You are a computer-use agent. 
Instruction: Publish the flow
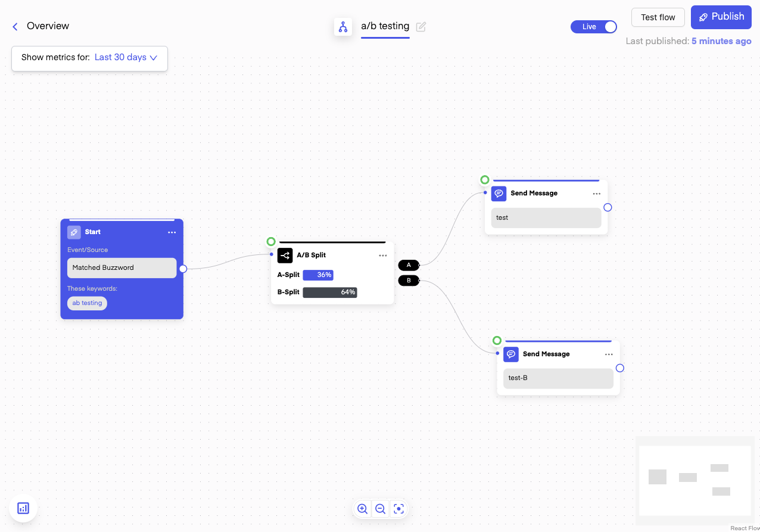click(x=721, y=17)
